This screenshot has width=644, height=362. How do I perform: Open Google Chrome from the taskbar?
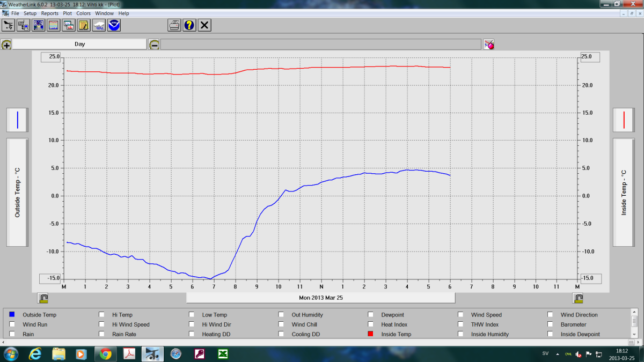(x=105, y=354)
